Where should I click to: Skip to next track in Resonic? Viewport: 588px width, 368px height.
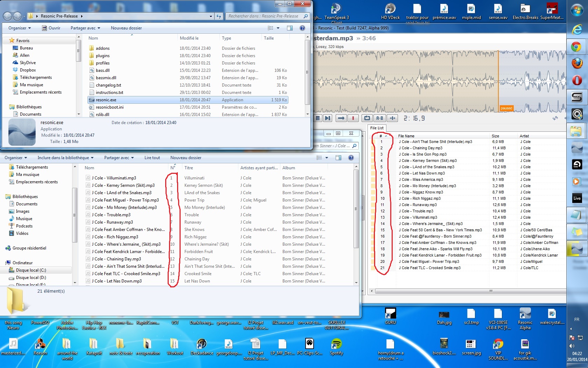click(327, 118)
